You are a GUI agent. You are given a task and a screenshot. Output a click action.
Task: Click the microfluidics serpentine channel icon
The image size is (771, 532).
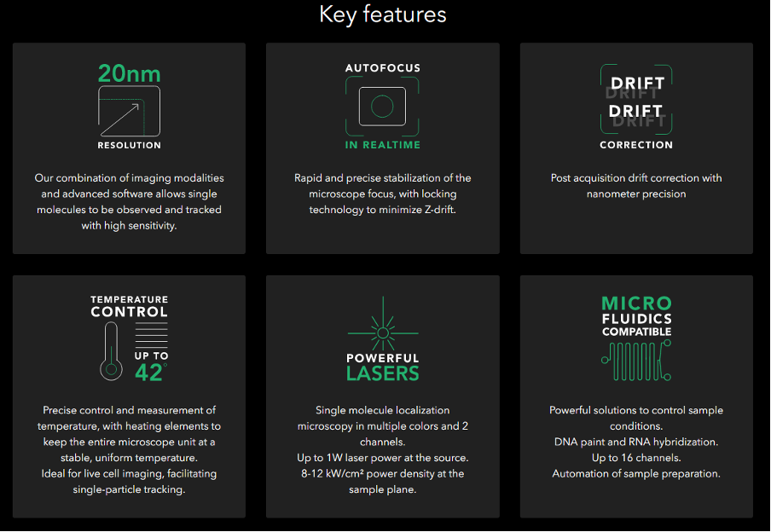pyautogui.click(x=635, y=361)
